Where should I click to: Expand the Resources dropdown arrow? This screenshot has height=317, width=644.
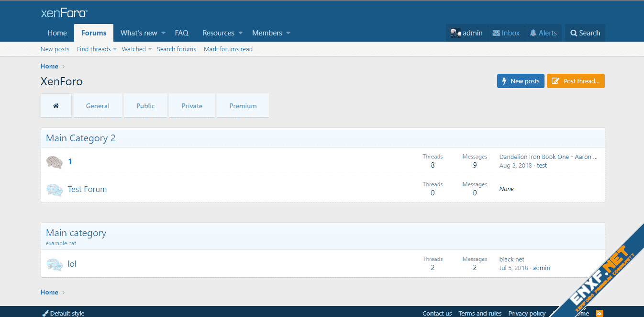pyautogui.click(x=241, y=33)
